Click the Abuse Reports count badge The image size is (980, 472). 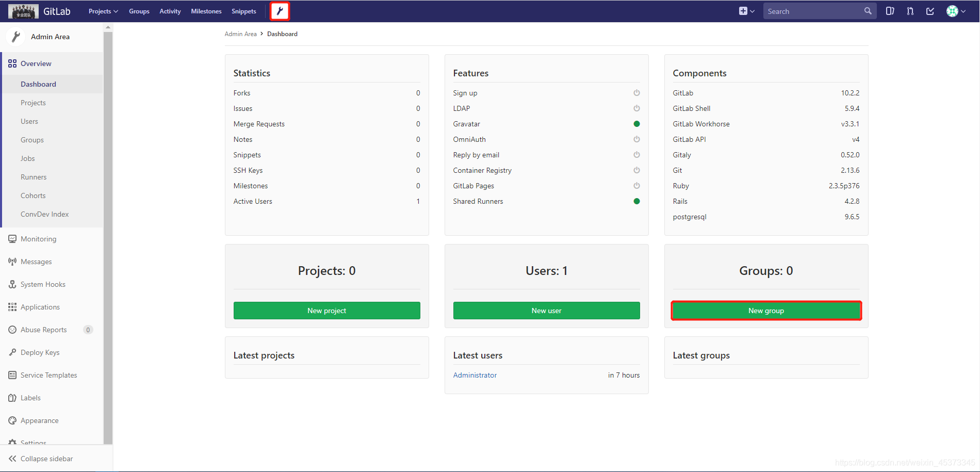tap(88, 330)
